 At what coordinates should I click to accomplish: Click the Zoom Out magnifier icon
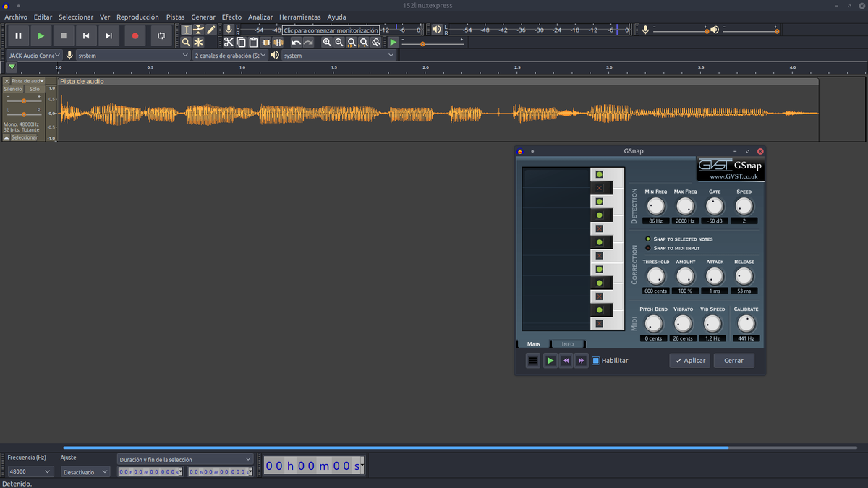(339, 43)
